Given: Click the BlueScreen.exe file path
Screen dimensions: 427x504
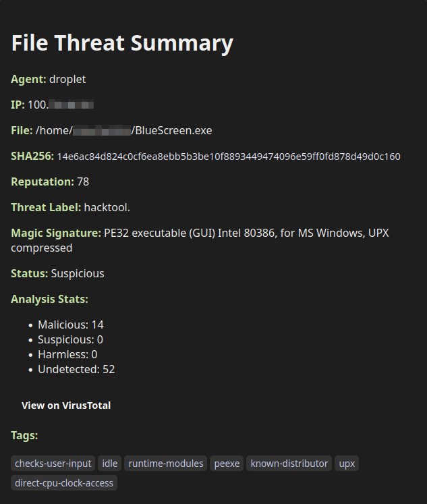Looking at the screenshot, I should [123, 130].
